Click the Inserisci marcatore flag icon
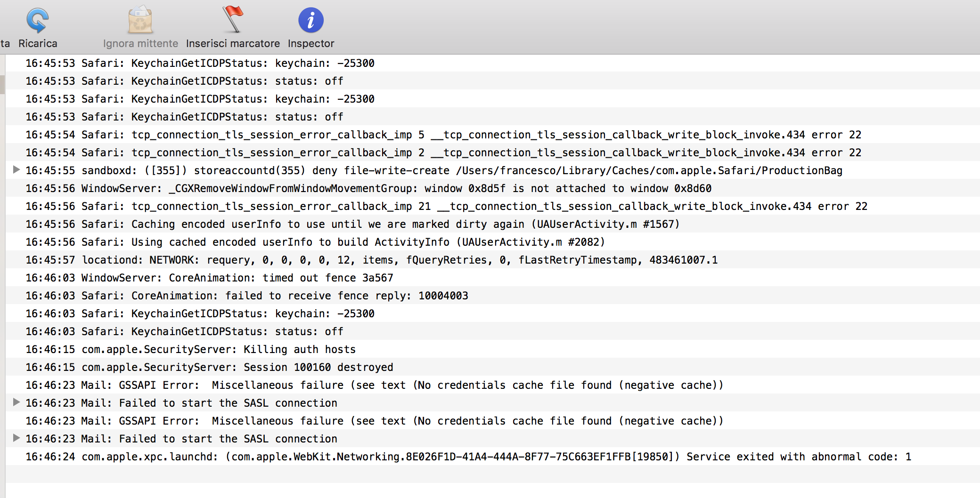Viewport: 980px width, 498px height. click(x=232, y=19)
